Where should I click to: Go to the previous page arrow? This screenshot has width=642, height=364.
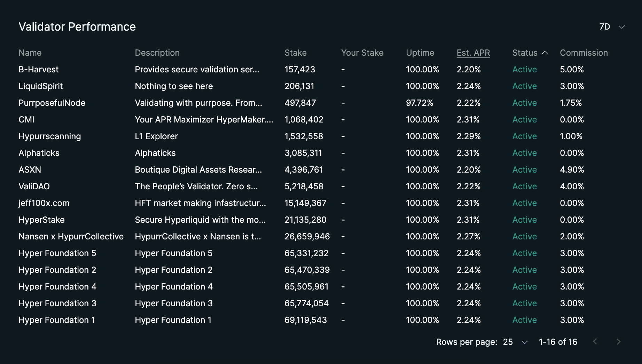pyautogui.click(x=595, y=342)
